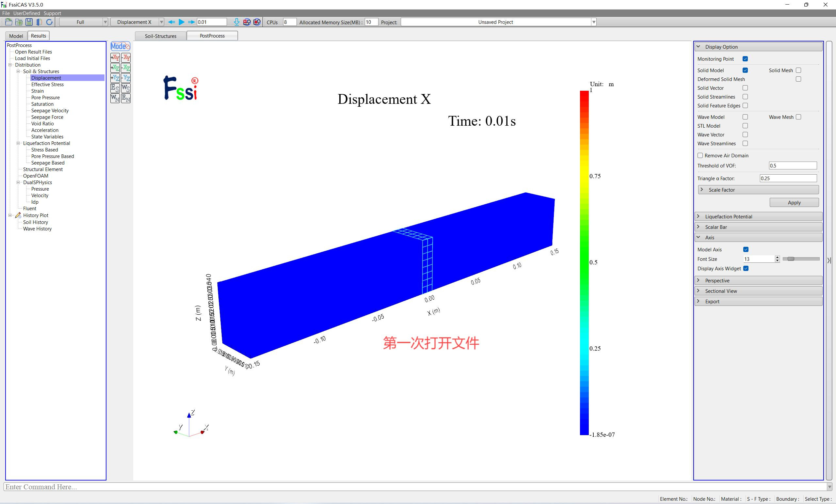Click the refresh circular arrow icon
836x504 pixels.
coord(50,22)
